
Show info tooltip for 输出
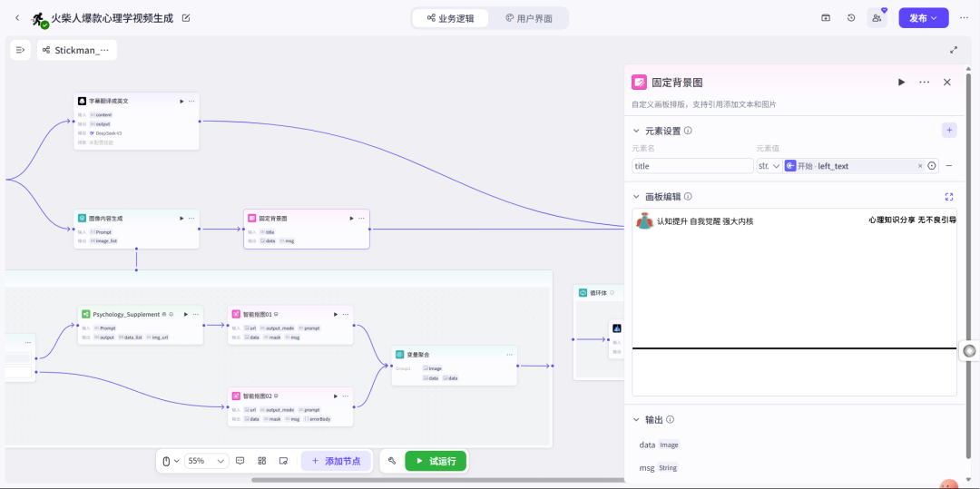click(671, 420)
